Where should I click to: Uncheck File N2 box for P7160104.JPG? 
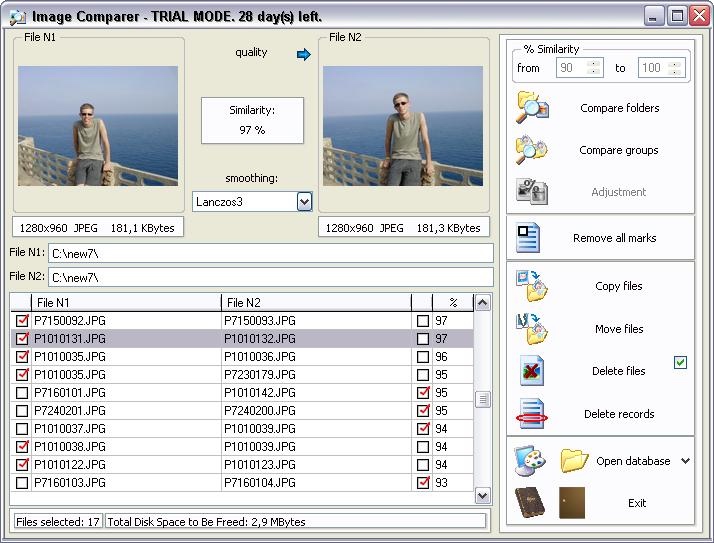coord(423,482)
